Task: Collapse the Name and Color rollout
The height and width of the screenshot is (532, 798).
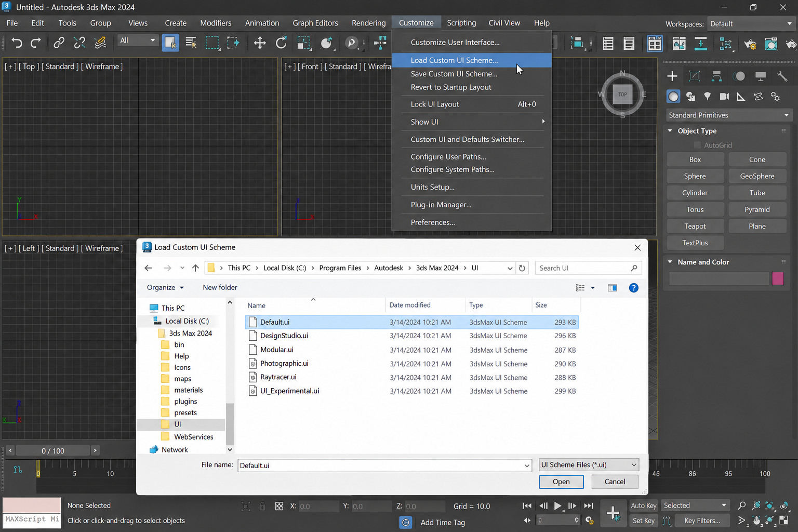Action: click(x=670, y=262)
